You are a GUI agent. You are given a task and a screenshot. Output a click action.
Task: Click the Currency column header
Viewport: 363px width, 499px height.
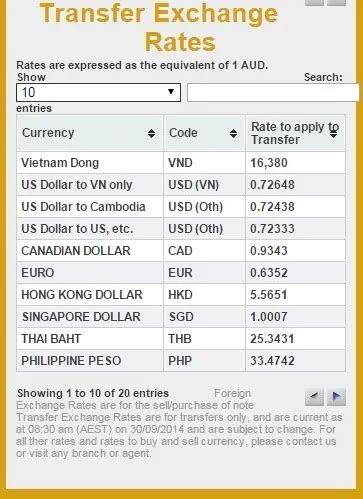click(x=90, y=133)
